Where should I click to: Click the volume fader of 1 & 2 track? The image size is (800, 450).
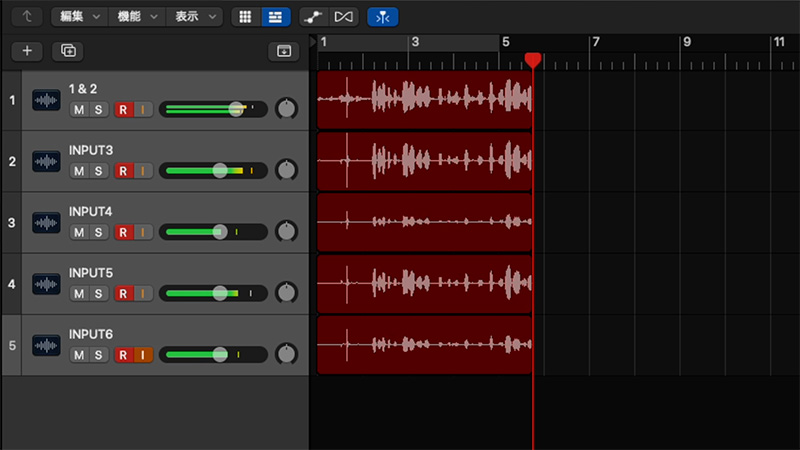236,109
